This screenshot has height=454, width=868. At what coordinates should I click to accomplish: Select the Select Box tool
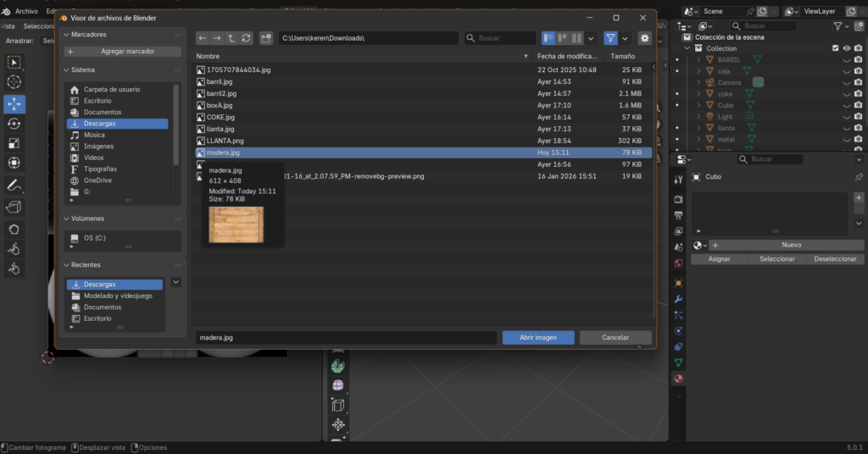[x=14, y=62]
